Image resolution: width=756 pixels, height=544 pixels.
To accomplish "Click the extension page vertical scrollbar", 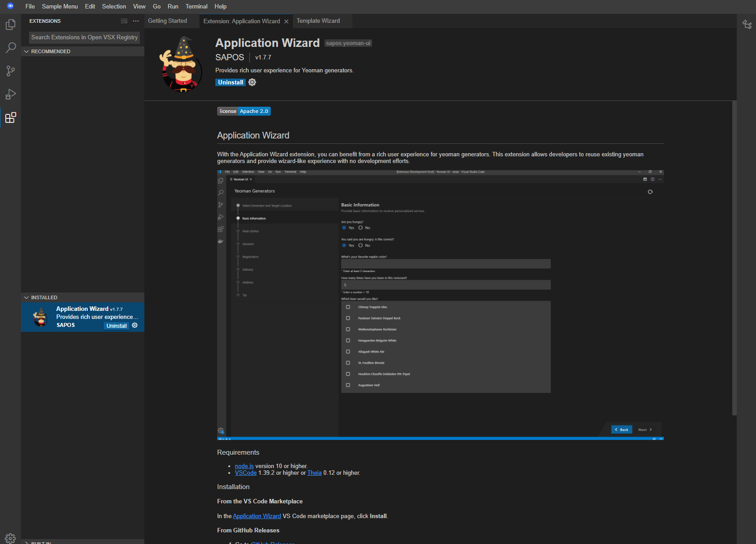I will 734,258.
